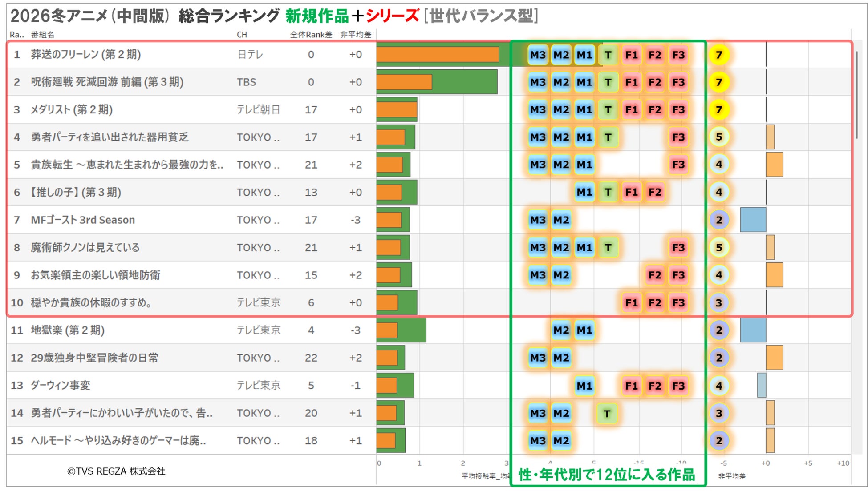The height and width of the screenshot is (491, 868).
Task: Click M3 badge in ヘルモード row
Action: 538,441
